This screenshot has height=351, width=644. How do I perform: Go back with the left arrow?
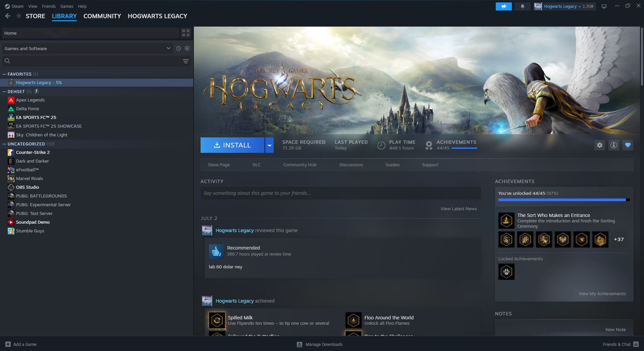point(8,16)
